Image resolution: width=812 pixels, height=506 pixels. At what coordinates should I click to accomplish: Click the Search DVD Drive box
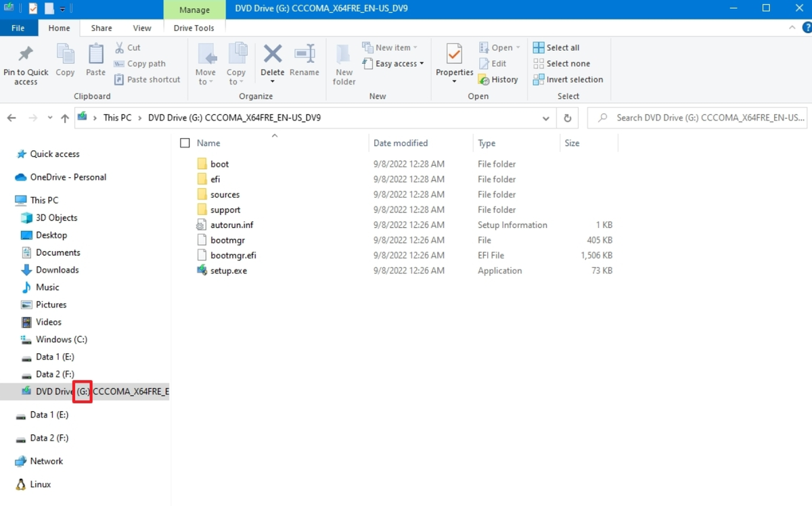(697, 118)
